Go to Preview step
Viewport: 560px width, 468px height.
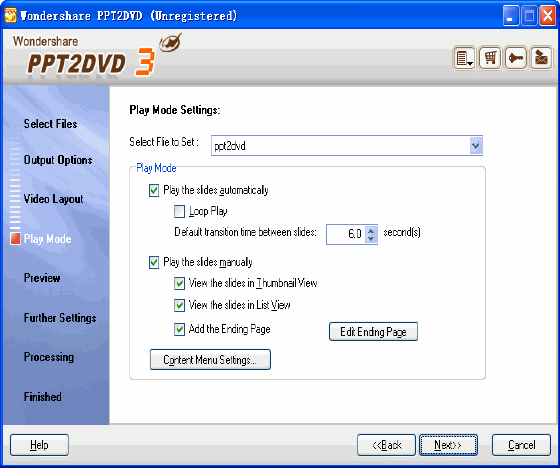click(42, 278)
